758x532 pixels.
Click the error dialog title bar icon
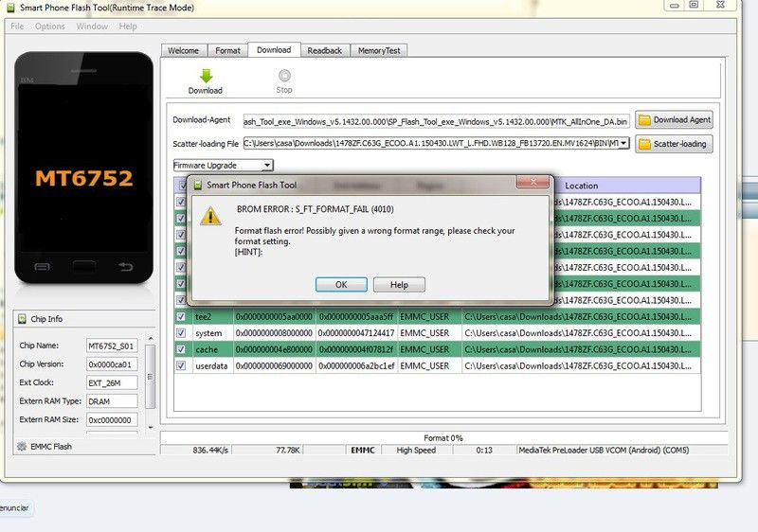[x=197, y=185]
